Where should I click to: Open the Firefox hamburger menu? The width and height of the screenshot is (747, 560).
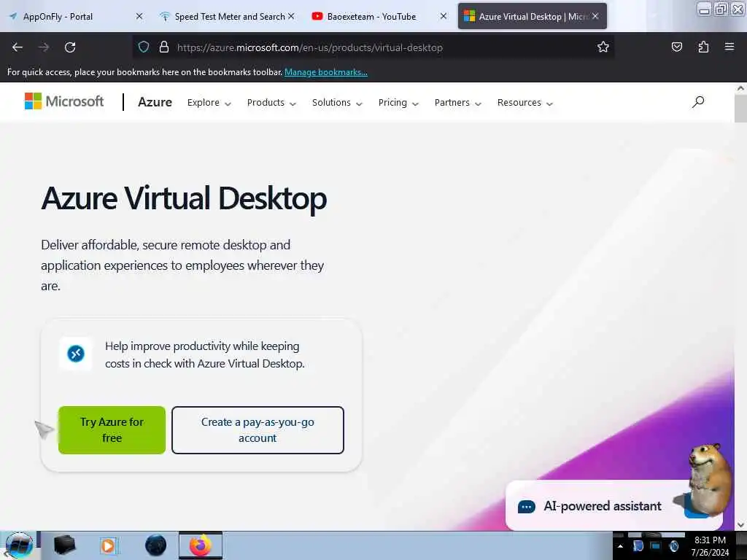pyautogui.click(x=729, y=47)
